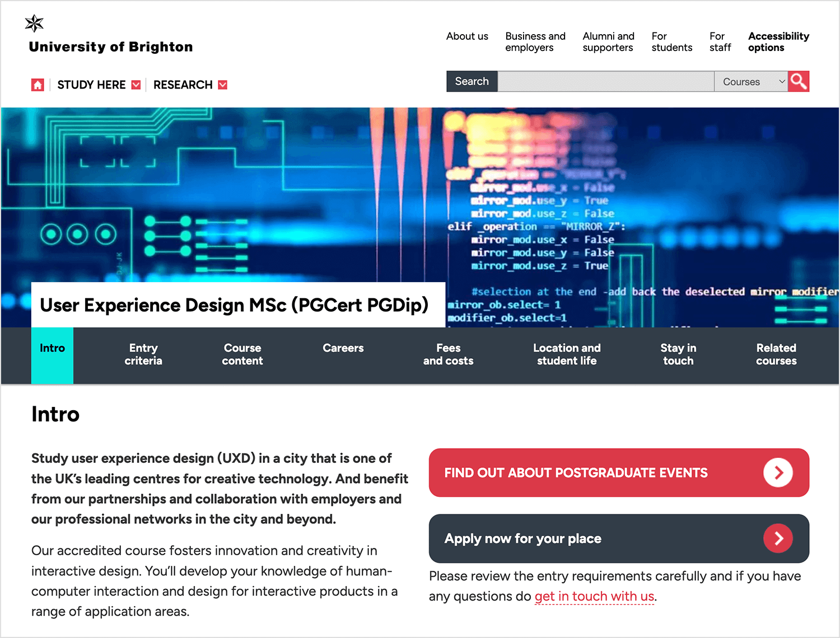
Task: Click the User Experience Design MSc course title
Action: click(x=234, y=305)
